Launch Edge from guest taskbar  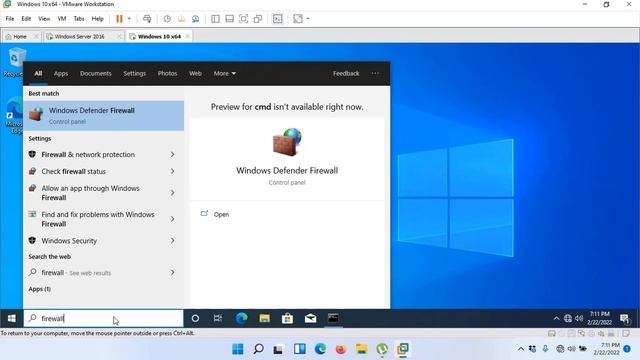(242, 318)
